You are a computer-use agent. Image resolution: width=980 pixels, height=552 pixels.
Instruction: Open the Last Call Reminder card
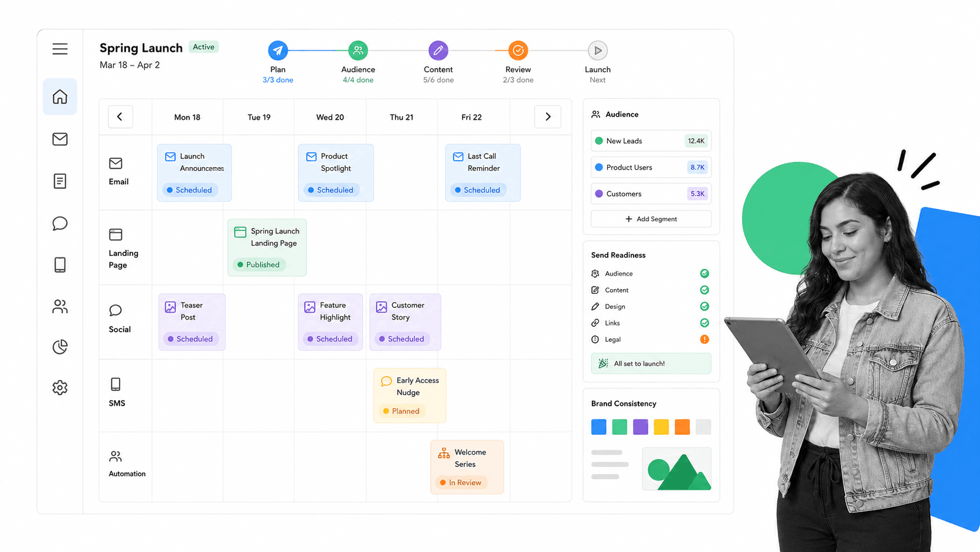pos(483,173)
